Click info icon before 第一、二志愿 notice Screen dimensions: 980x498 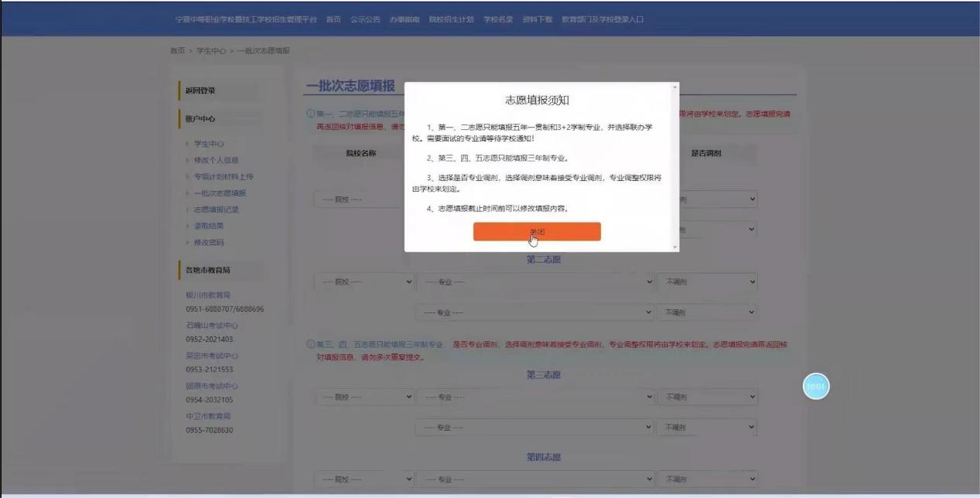311,114
